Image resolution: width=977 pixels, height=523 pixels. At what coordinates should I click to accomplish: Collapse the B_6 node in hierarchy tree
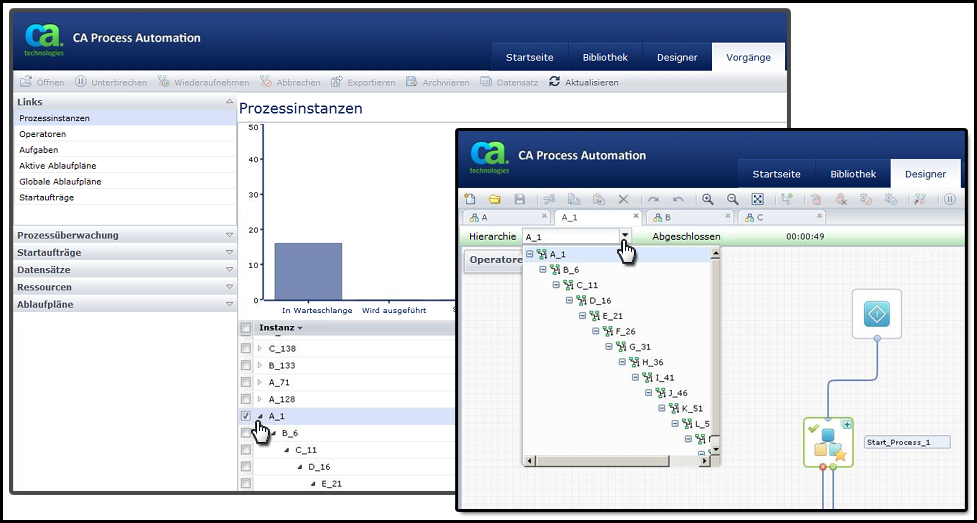coord(542,269)
